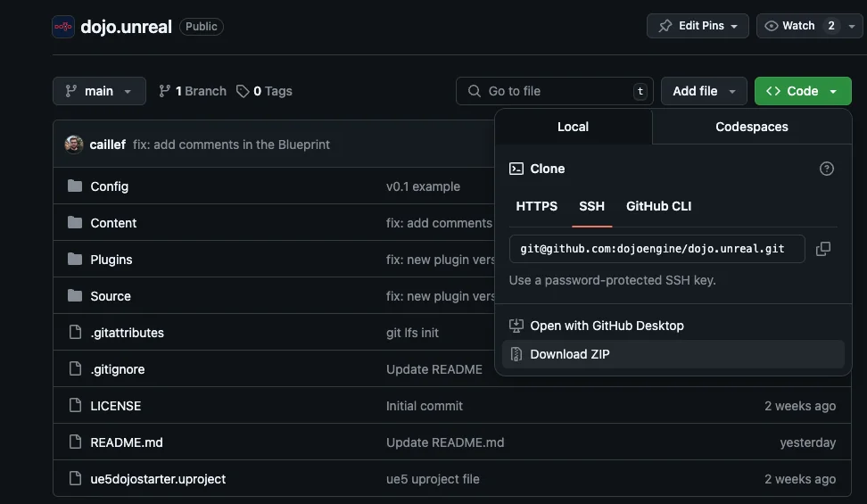The image size is (867, 504).
Task: Copy the SSH clone URL to clipboard
Action: [823, 249]
